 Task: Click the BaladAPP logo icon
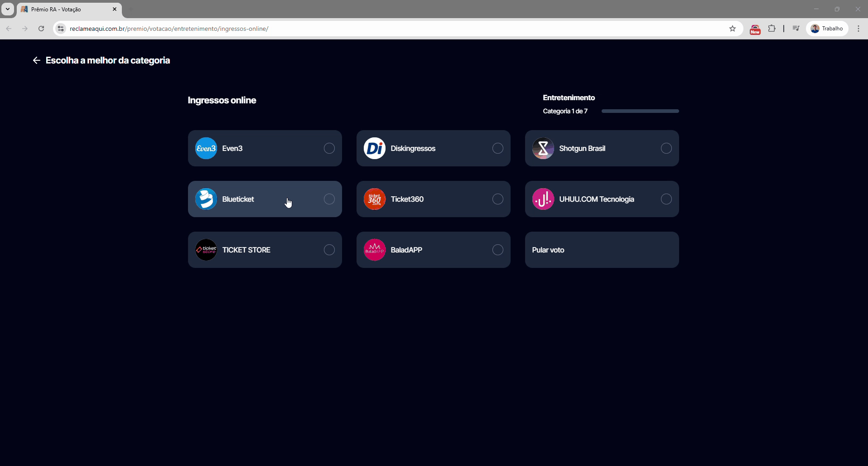(375, 250)
